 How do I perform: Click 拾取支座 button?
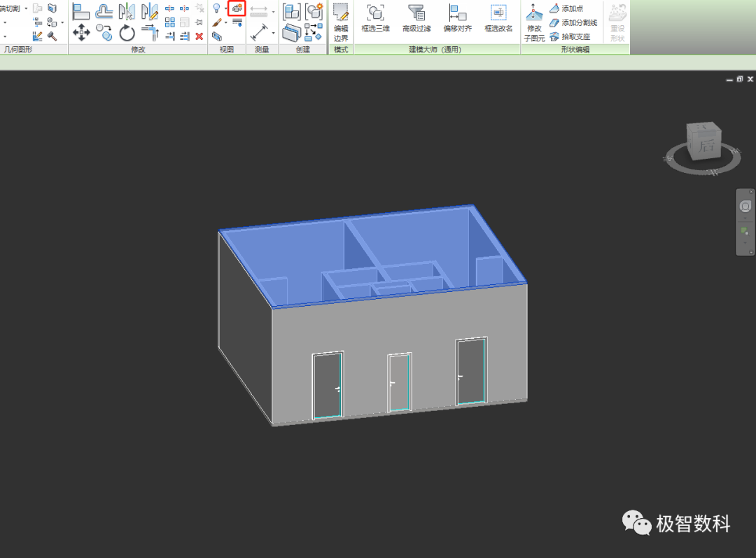tap(570, 36)
